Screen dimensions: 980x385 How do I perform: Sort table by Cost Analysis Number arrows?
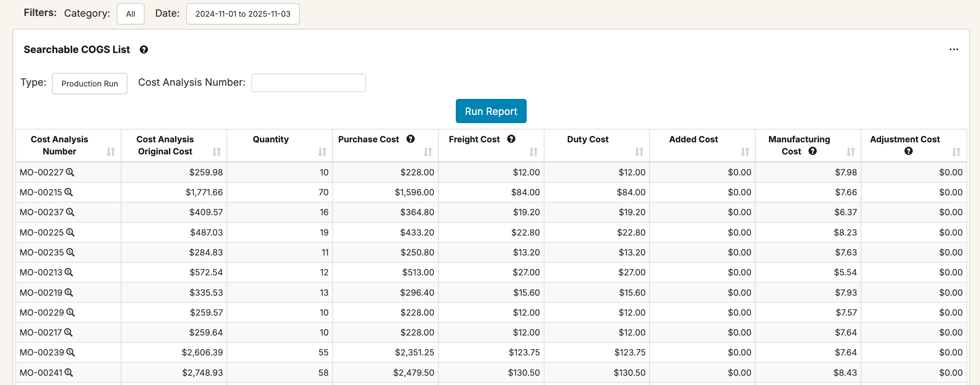(x=111, y=152)
